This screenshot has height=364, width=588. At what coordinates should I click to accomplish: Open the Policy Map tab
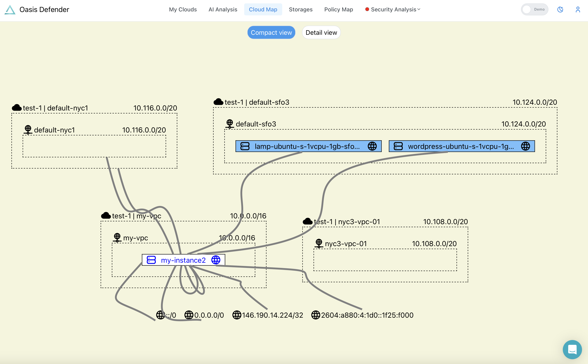339,9
